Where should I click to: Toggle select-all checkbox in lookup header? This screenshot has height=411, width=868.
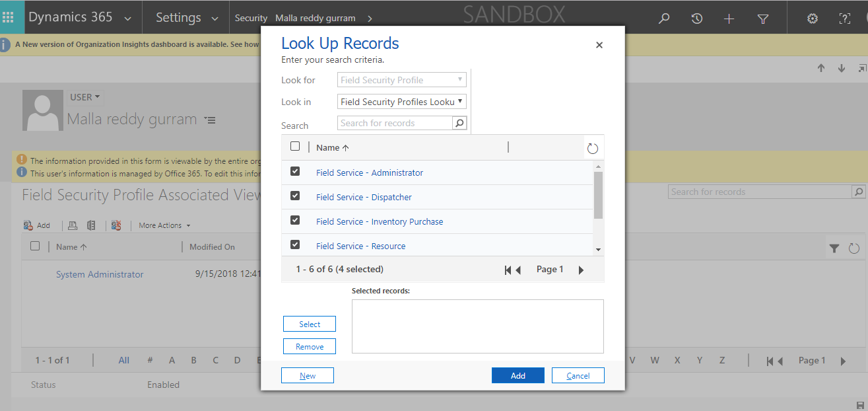pyautogui.click(x=295, y=147)
